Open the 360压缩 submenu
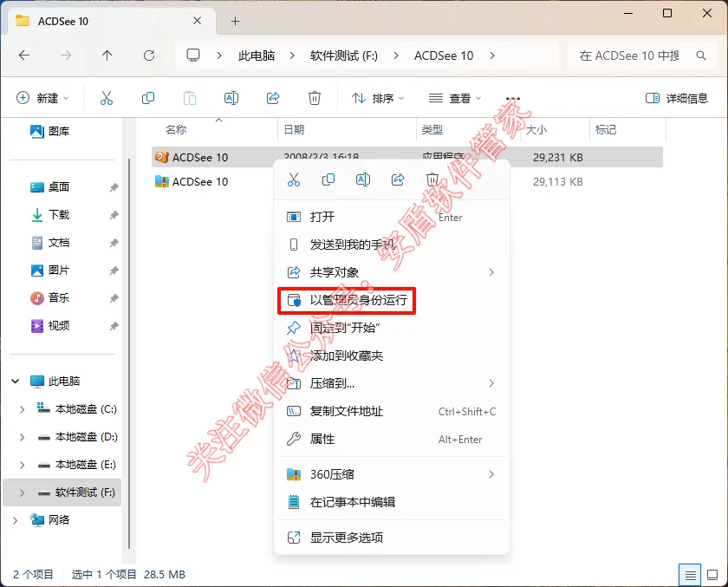The width and height of the screenshot is (728, 587). [x=392, y=474]
